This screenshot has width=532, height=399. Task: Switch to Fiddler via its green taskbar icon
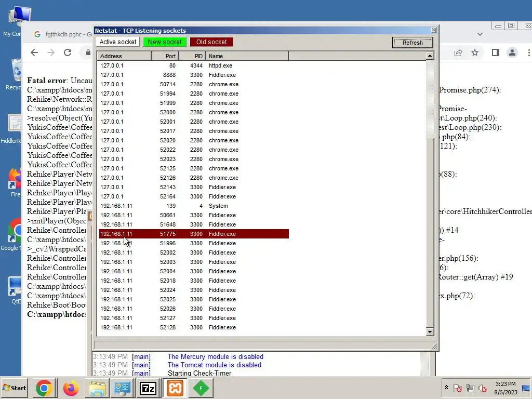click(201, 388)
